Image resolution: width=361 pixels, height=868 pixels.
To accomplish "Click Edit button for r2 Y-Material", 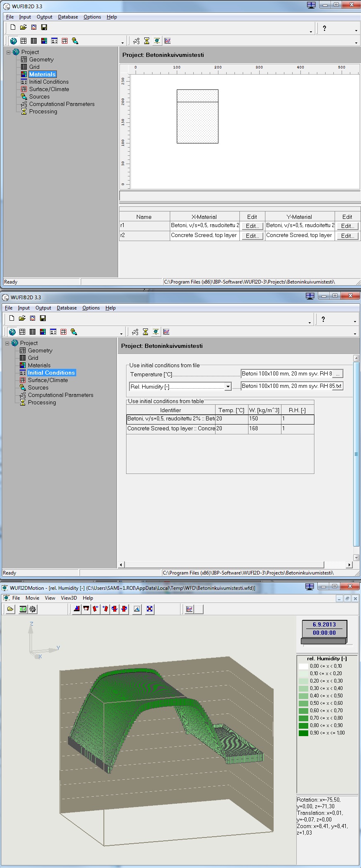I will pyautogui.click(x=347, y=236).
